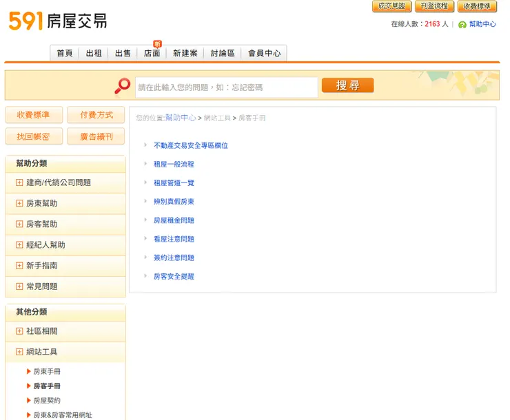Open 簽約注意問題 article
The width and height of the screenshot is (510, 420).
click(174, 258)
